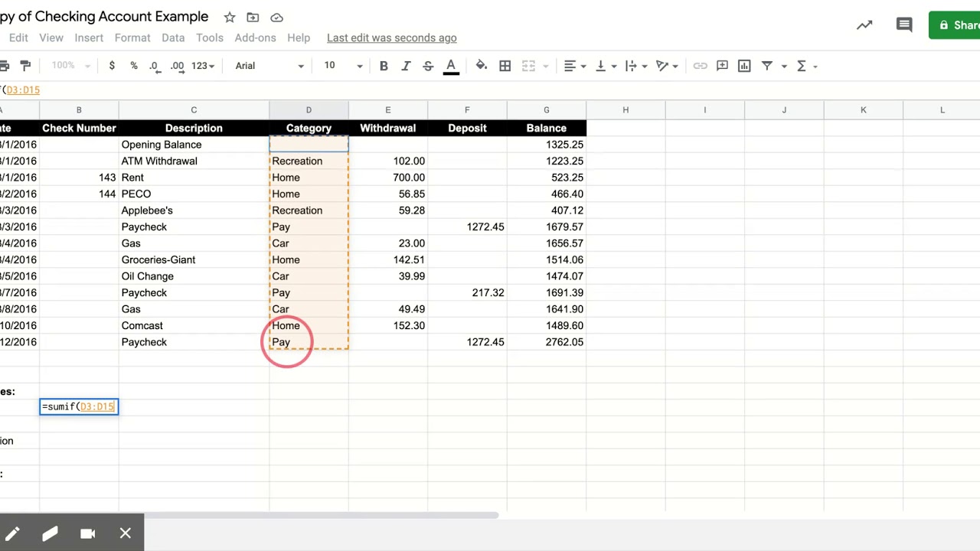Open comment history icon

[904, 25]
